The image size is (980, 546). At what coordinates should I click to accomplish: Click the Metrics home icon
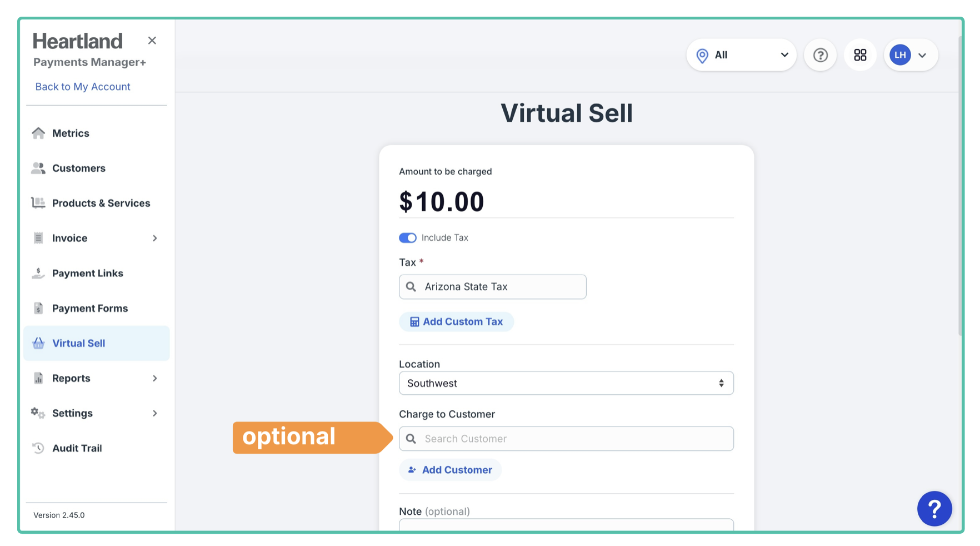38,133
